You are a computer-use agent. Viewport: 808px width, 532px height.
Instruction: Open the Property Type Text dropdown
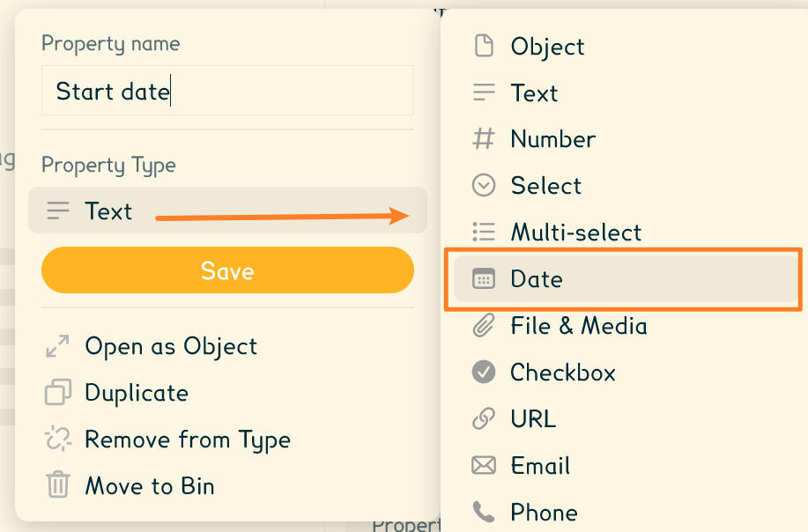click(227, 211)
